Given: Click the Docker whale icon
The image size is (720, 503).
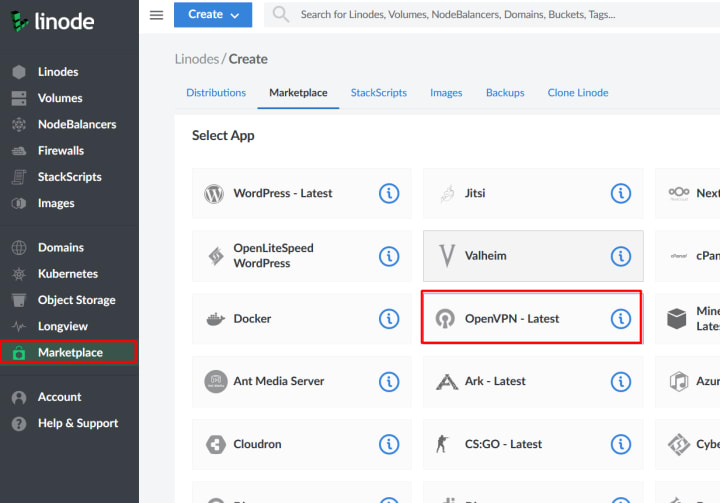Looking at the screenshot, I should [215, 319].
